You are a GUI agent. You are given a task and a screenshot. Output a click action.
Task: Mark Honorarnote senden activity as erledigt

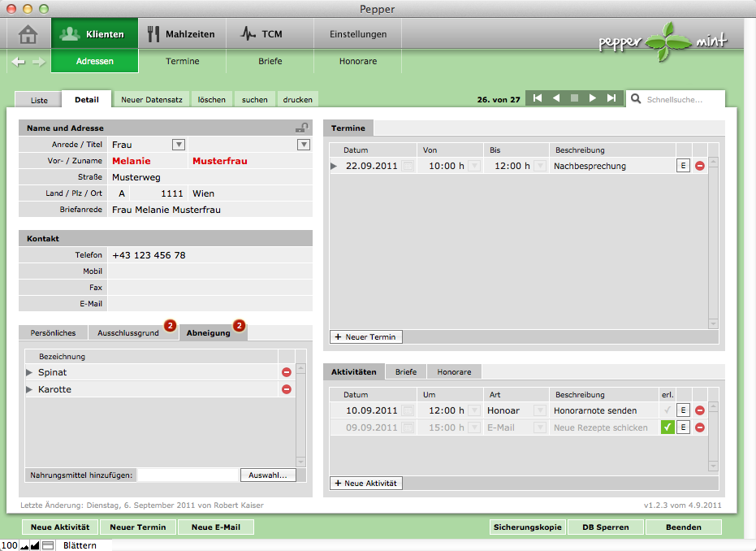pyautogui.click(x=667, y=410)
